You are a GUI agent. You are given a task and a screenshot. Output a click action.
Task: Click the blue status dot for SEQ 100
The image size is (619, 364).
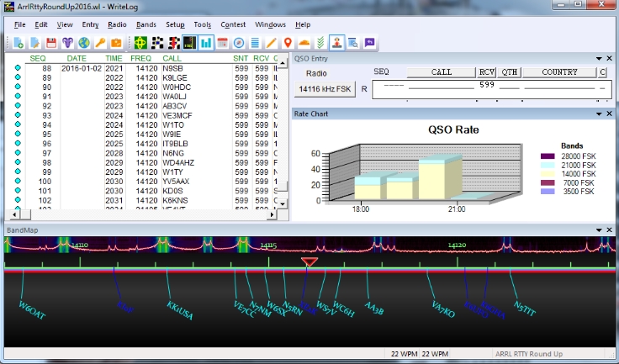[x=18, y=181]
